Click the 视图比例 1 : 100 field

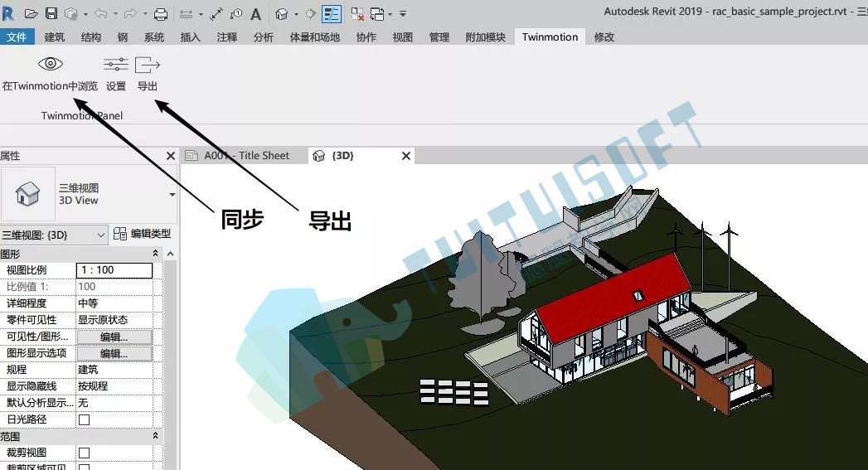pos(114,270)
